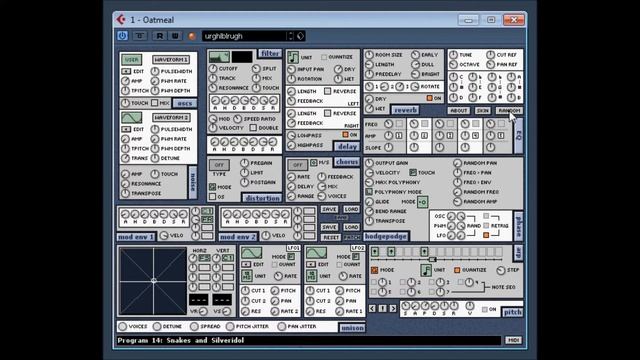This screenshot has width=640, height=360.
Task: Click the LFO1 Edit icon
Action: (x=246, y=264)
